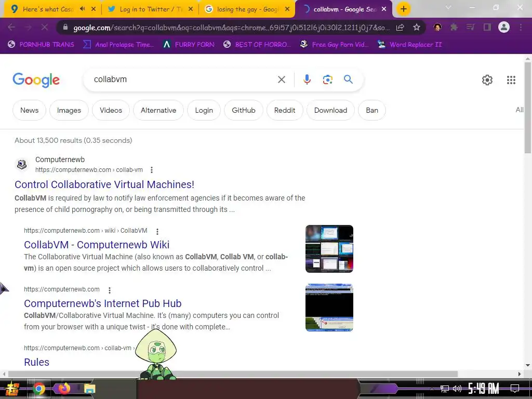532x399 pixels.
Task: Filter results by Images
Action: [x=69, y=110]
